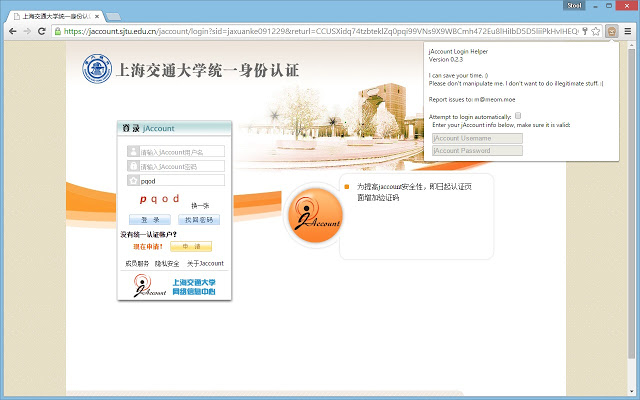
Task: Click the browser forward arrow
Action: pos(27,31)
